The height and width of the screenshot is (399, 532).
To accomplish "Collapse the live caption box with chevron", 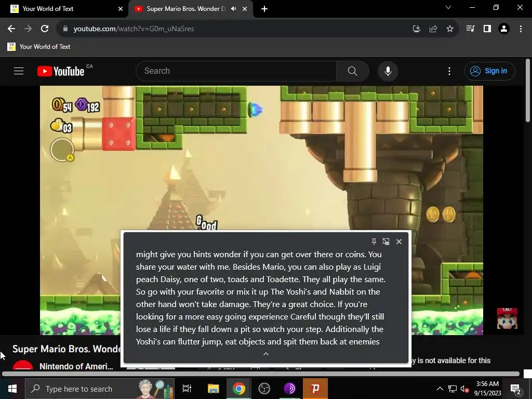I will click(x=266, y=354).
